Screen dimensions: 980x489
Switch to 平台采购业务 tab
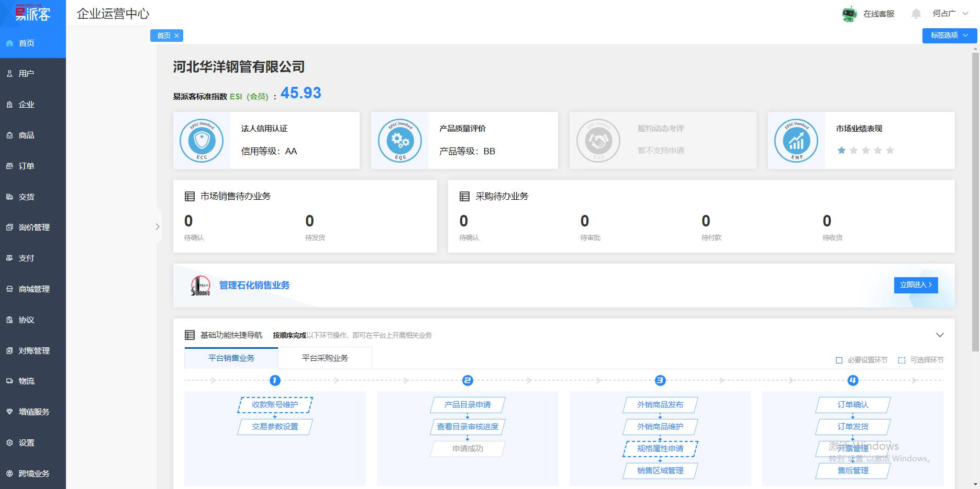(x=325, y=358)
